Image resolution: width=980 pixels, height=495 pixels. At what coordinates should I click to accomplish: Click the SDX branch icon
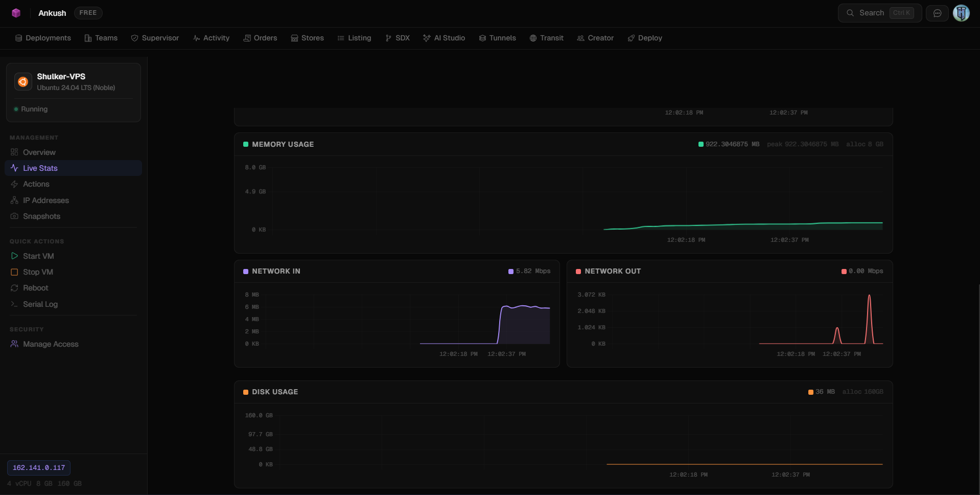388,38
